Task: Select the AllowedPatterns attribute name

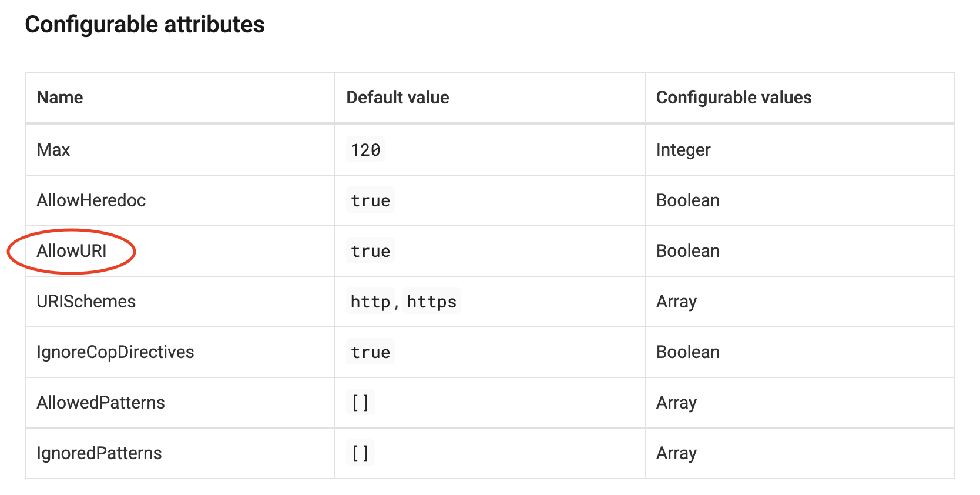Action: (100, 403)
